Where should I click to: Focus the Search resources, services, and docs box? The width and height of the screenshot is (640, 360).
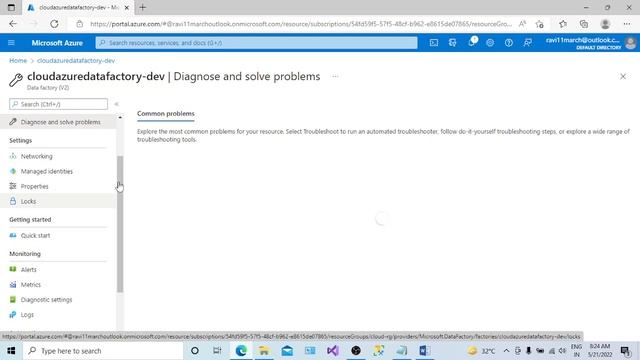256,42
